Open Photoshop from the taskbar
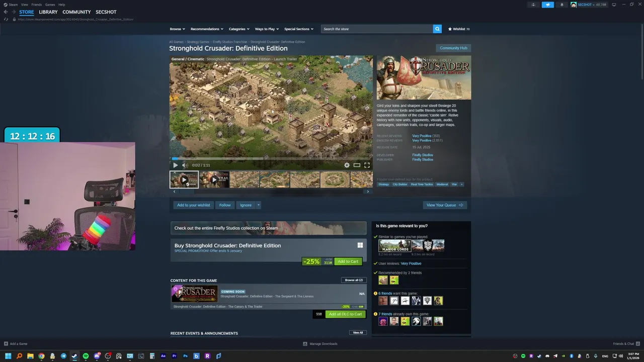The image size is (644, 362). (x=185, y=356)
